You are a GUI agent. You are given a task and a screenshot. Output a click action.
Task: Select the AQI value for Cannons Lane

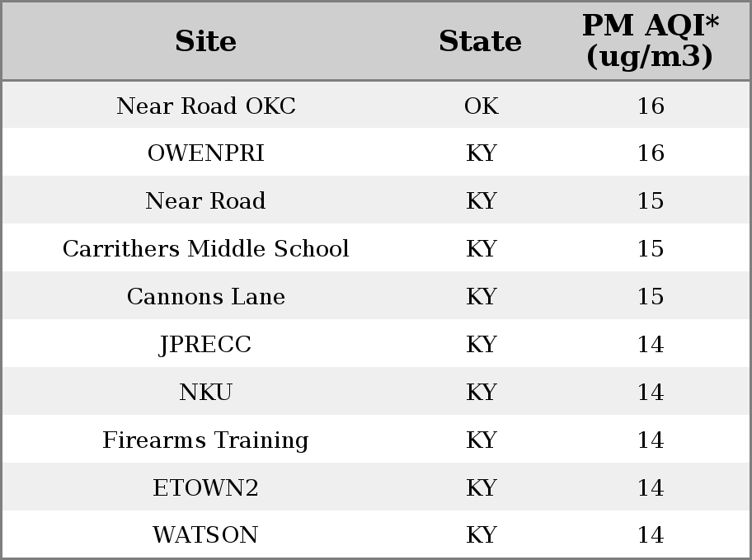[x=651, y=296]
